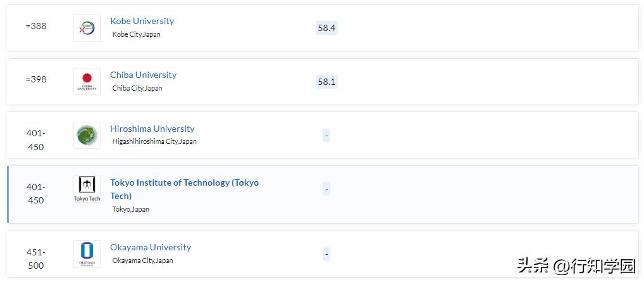Open the Hiroshima University link

click(152, 129)
